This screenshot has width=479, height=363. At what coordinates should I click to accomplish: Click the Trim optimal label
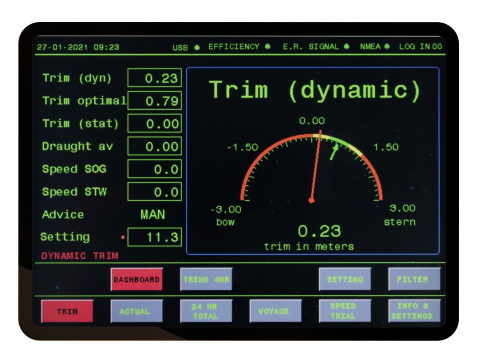84,100
